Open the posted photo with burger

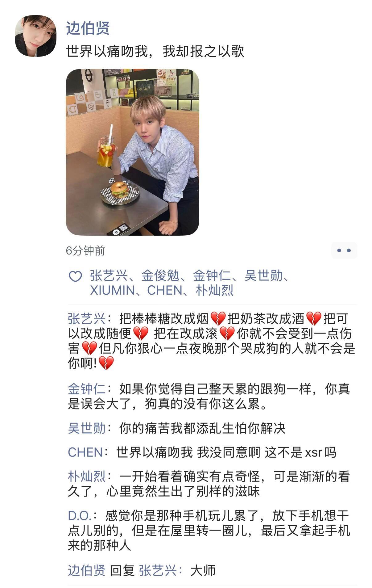coord(133,152)
